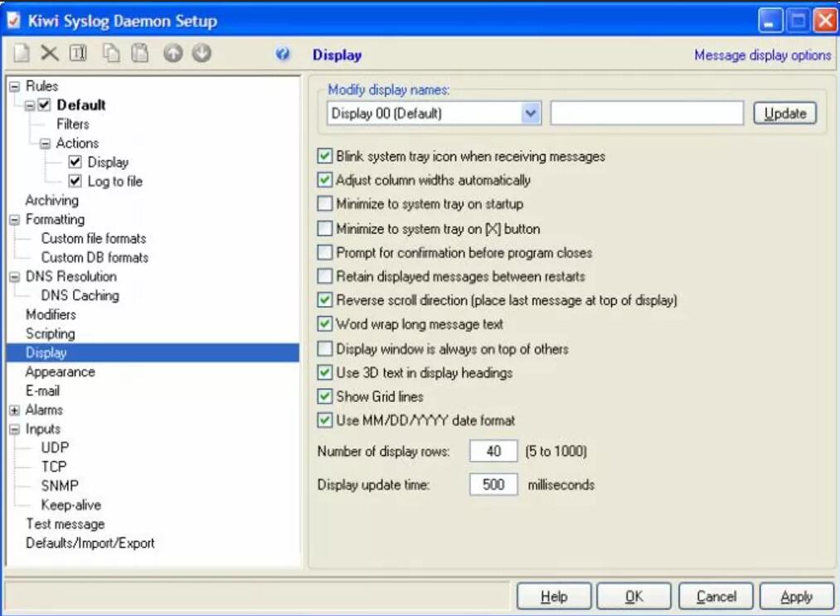Screen dimensions: 840x616
Task: Click the OK button
Action: click(x=634, y=596)
